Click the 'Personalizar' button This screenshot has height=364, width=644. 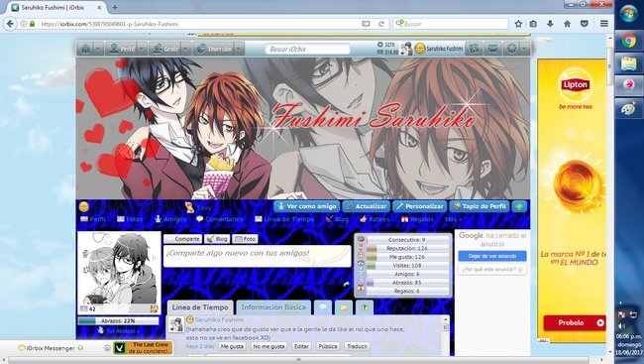pyautogui.click(x=419, y=206)
